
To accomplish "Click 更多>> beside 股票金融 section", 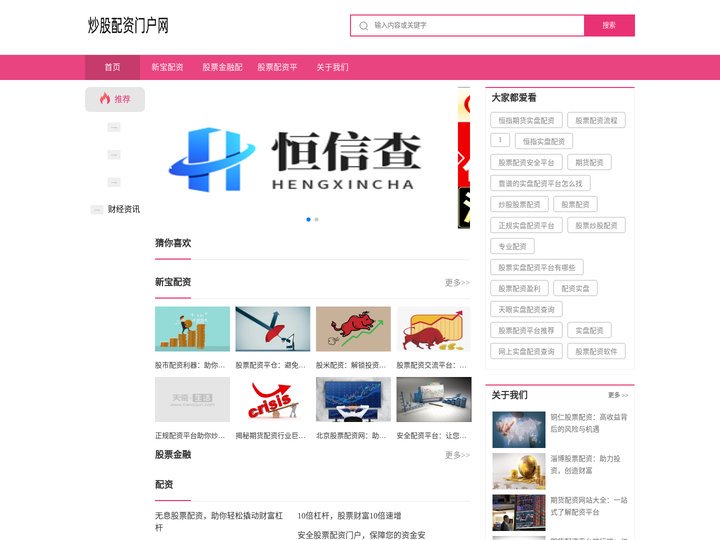I will click(457, 455).
